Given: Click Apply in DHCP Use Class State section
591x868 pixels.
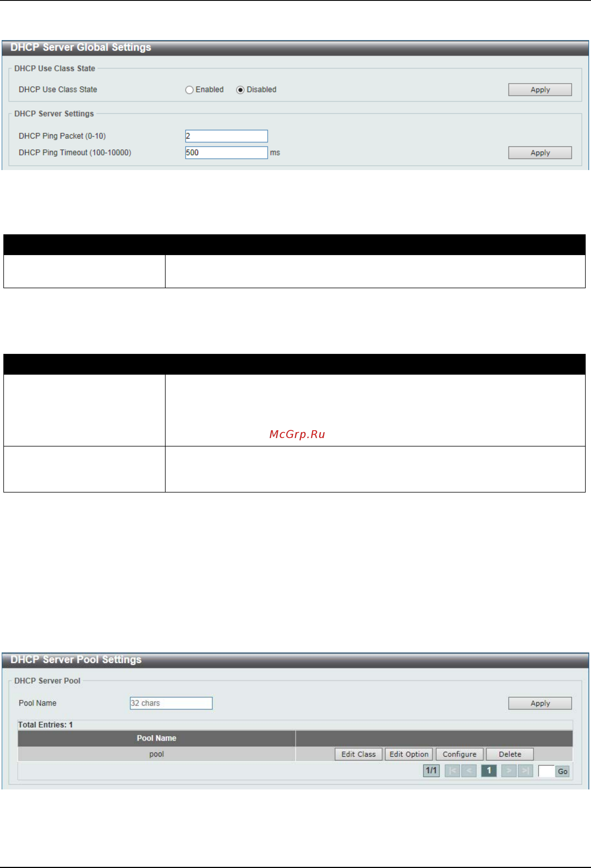Looking at the screenshot, I should (540, 90).
